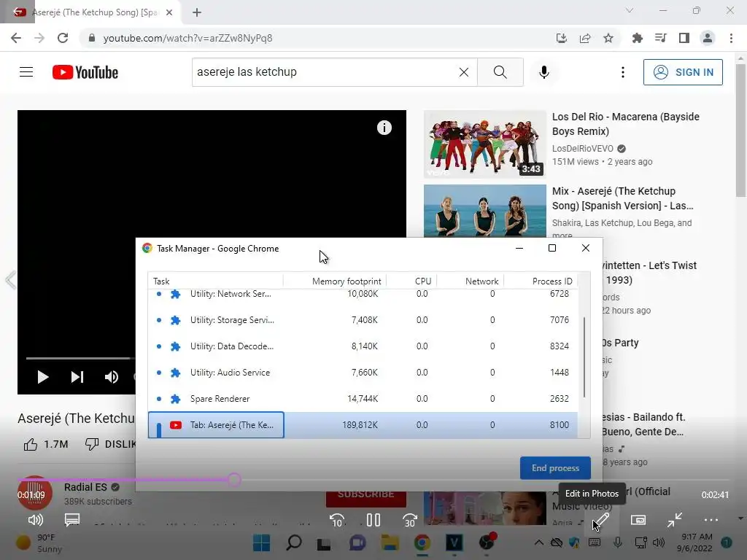Click the SIGN IN button
The height and width of the screenshot is (560, 747).
click(683, 72)
